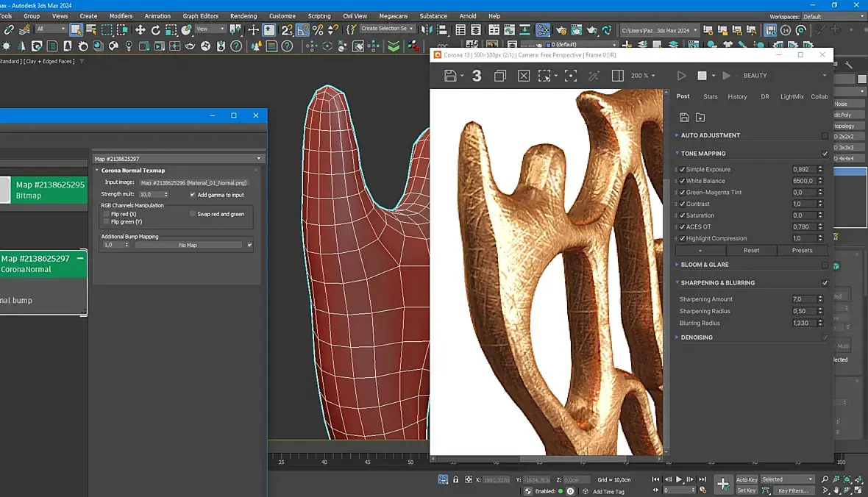Image resolution: width=868 pixels, height=497 pixels.
Task: Switch to the LightMix tab
Action: (x=791, y=96)
